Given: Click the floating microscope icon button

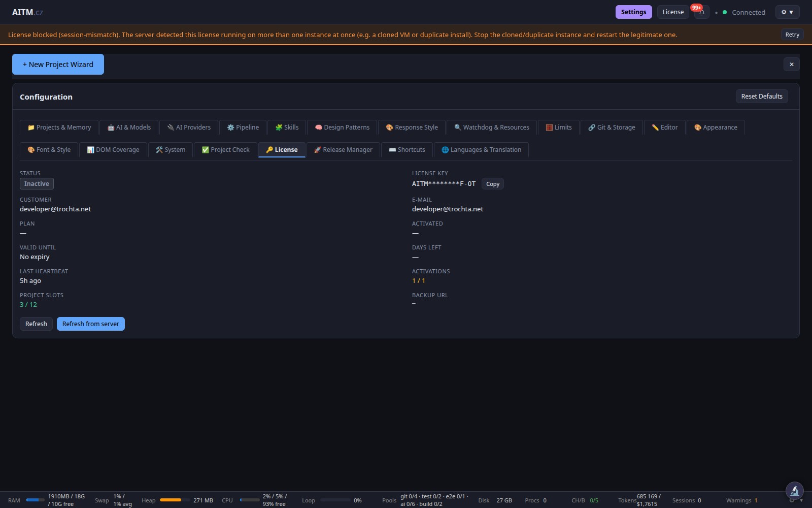Looking at the screenshot, I should [794, 491].
